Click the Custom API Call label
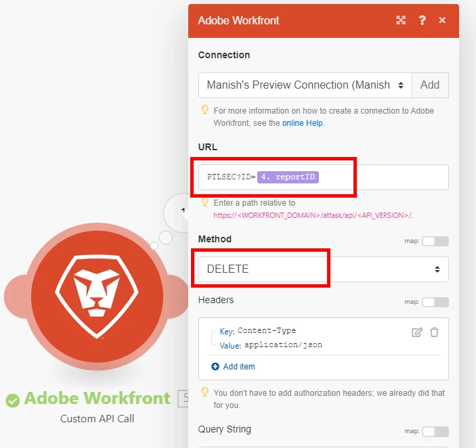This screenshot has height=448, width=476. coord(97,419)
